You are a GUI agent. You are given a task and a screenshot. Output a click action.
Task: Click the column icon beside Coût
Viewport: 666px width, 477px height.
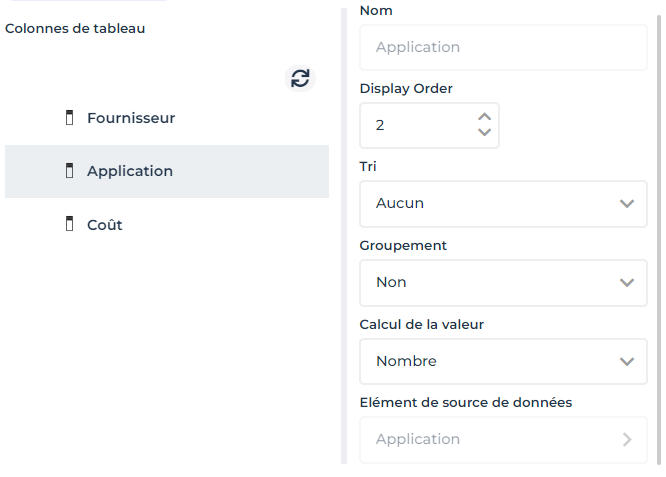click(x=70, y=225)
